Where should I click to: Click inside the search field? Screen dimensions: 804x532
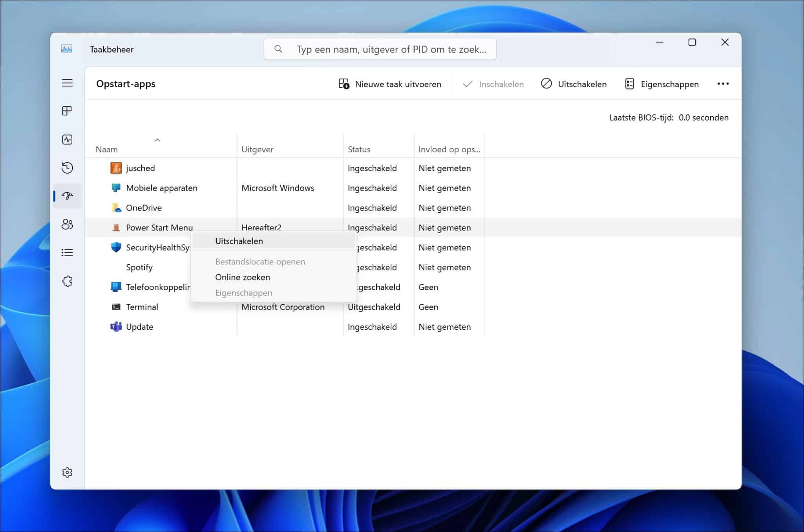pyautogui.click(x=380, y=49)
